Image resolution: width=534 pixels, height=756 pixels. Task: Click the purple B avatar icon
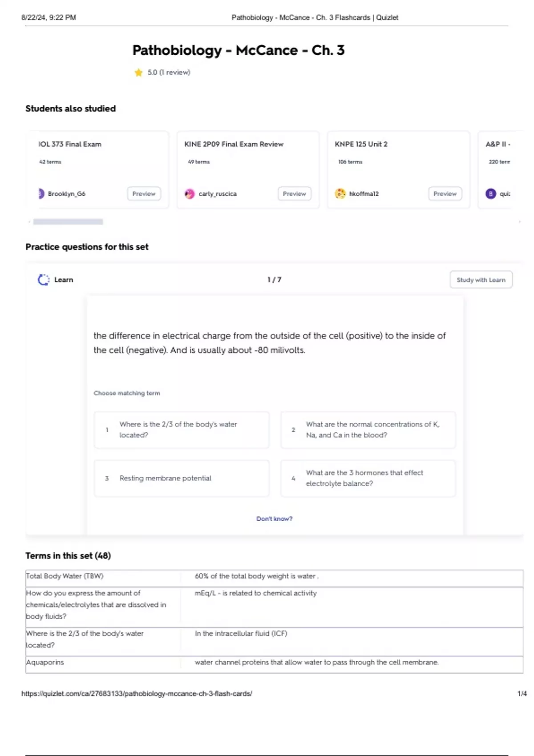(490, 194)
